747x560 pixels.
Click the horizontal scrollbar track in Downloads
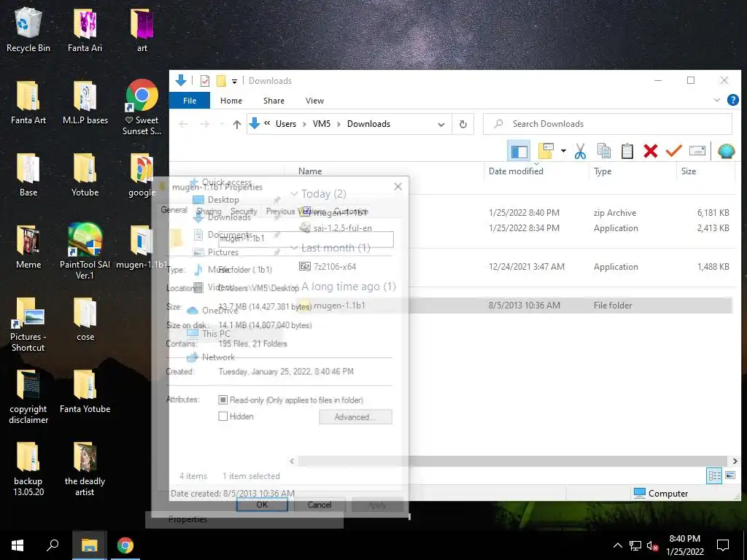click(x=513, y=461)
